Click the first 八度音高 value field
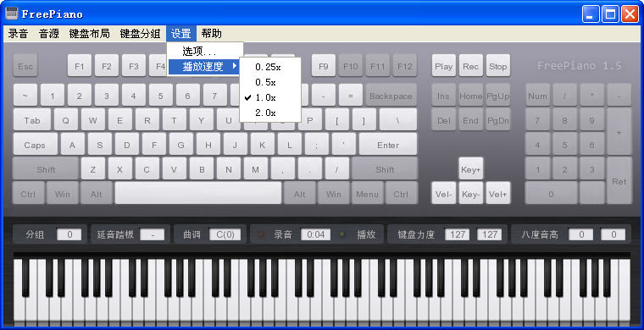The image size is (644, 330). pyautogui.click(x=580, y=234)
